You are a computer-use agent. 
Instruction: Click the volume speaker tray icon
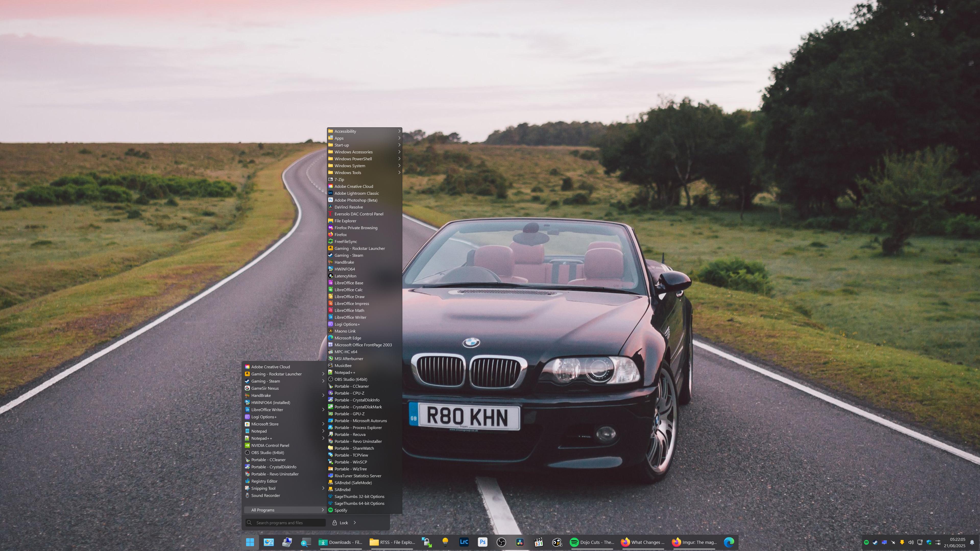(911, 542)
